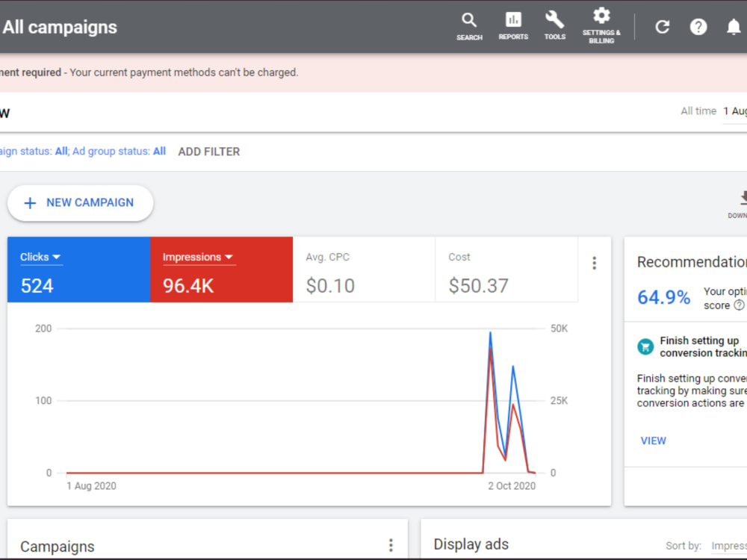Screen dimensions: 747x560
Task: Open the Clicks metric dropdown
Action: coord(57,257)
